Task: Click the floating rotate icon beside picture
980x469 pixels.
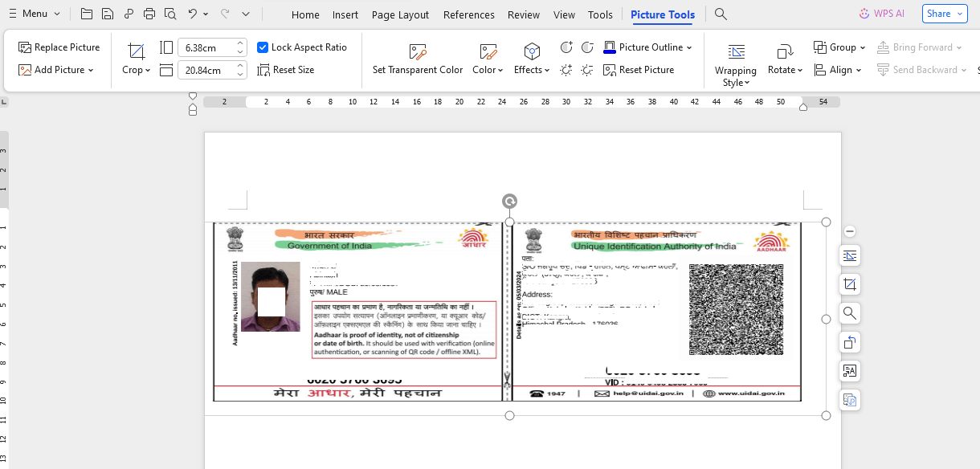Action: click(850, 342)
